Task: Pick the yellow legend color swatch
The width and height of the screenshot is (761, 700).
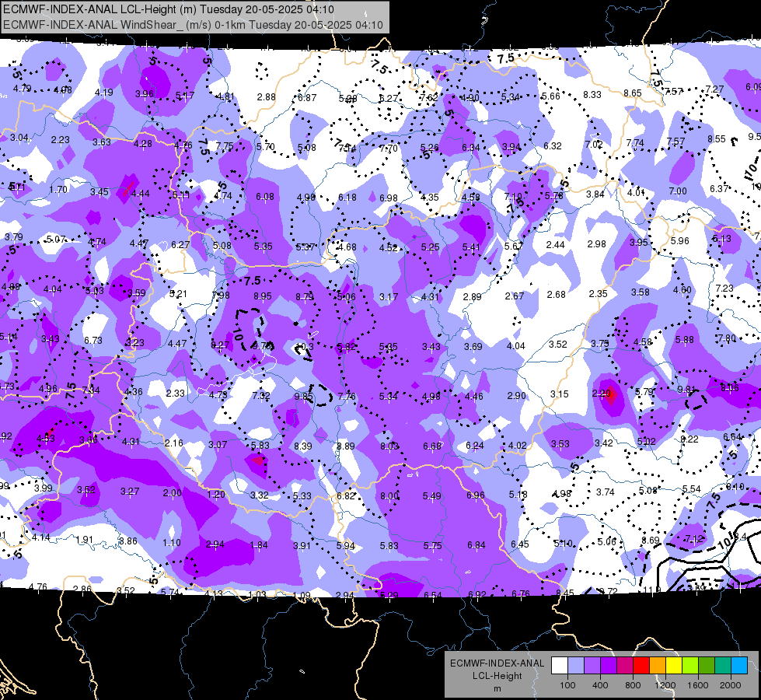Action: pos(674,666)
